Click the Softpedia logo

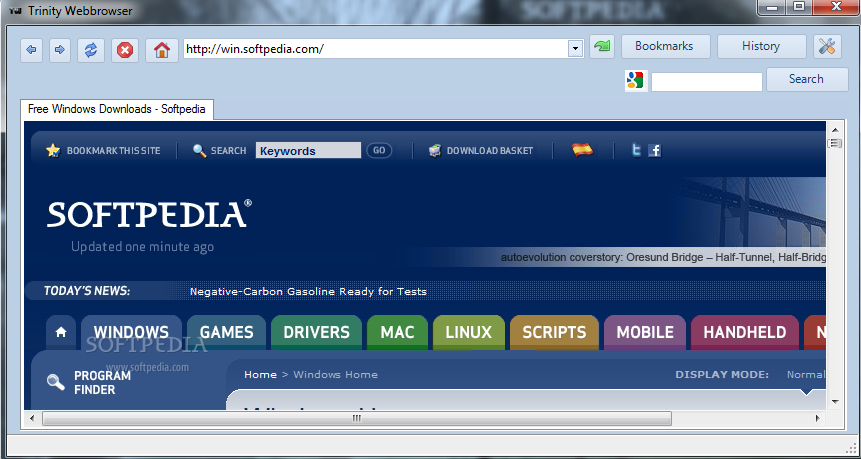pos(149,214)
